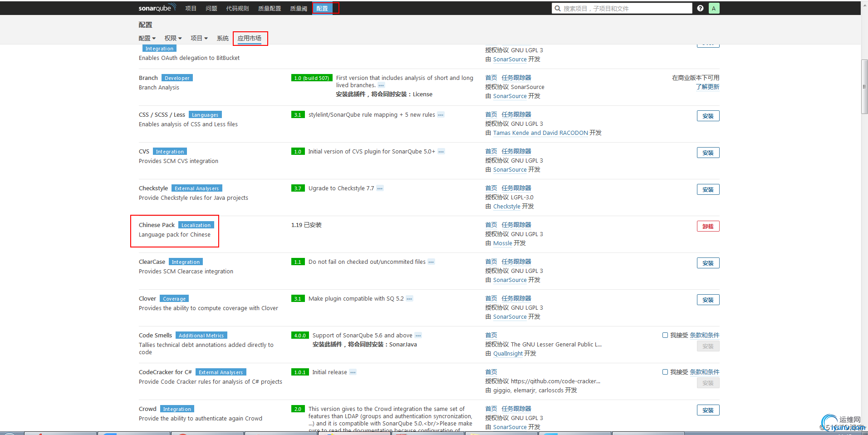Viewport: 868px width, 435px height.
Task: Expand CVS release notes ellipsis
Action: (441, 152)
